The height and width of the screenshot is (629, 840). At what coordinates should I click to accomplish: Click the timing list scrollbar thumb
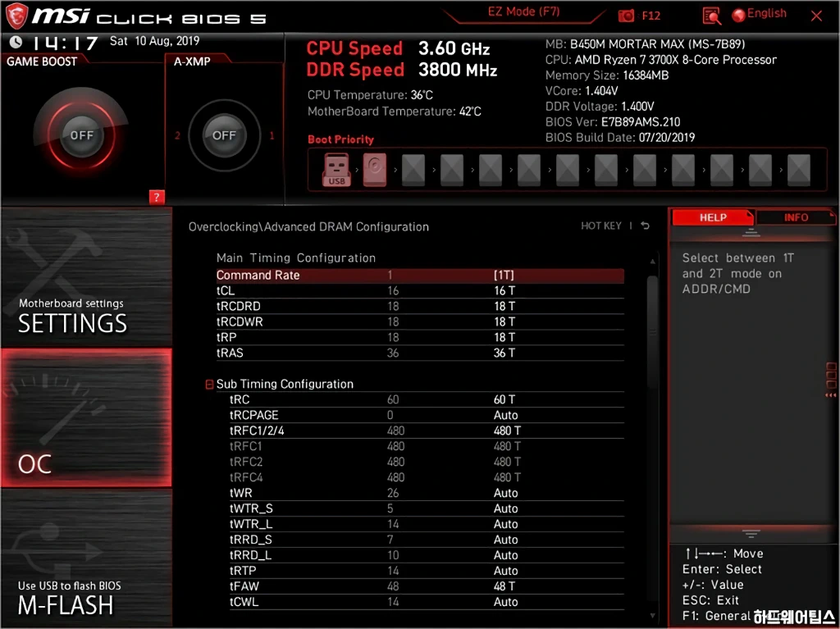point(652,332)
